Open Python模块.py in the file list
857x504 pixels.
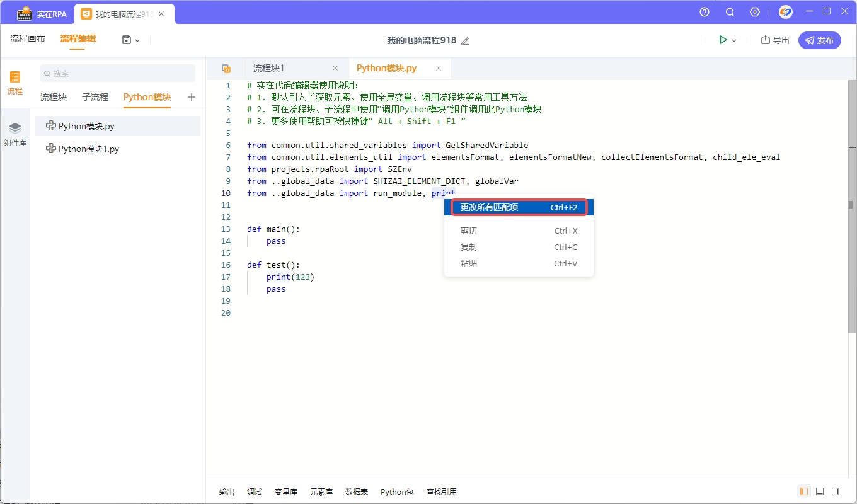[x=118, y=126]
